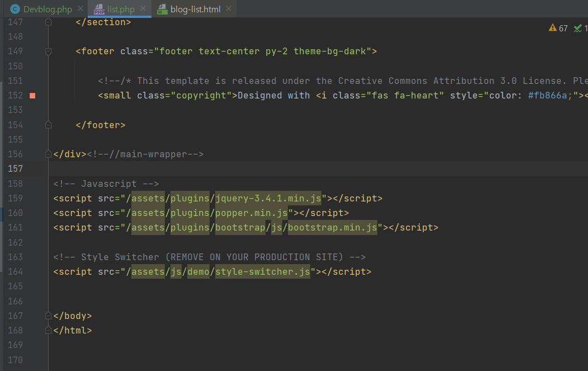Toggle fold marker next to closing html tag
The height and width of the screenshot is (371, 588).
(x=48, y=331)
